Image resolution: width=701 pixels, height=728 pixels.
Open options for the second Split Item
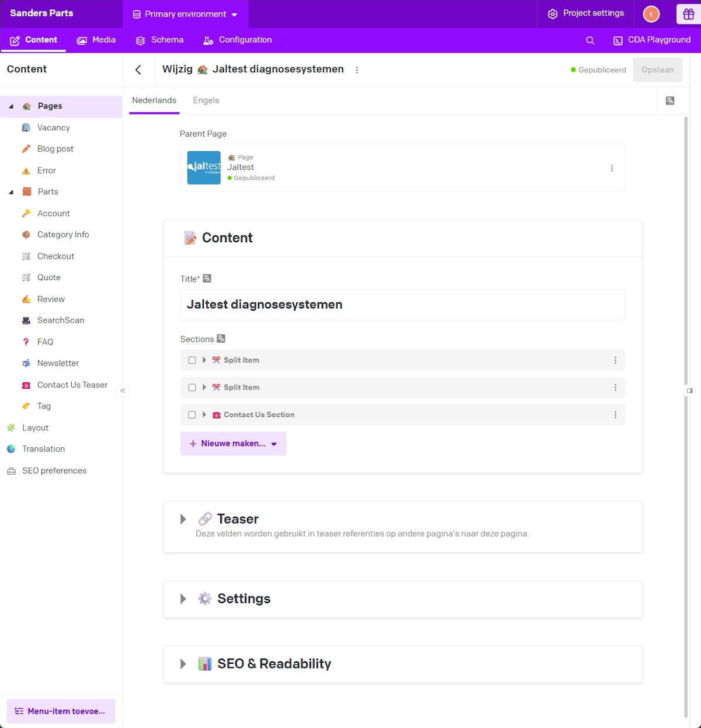(615, 388)
